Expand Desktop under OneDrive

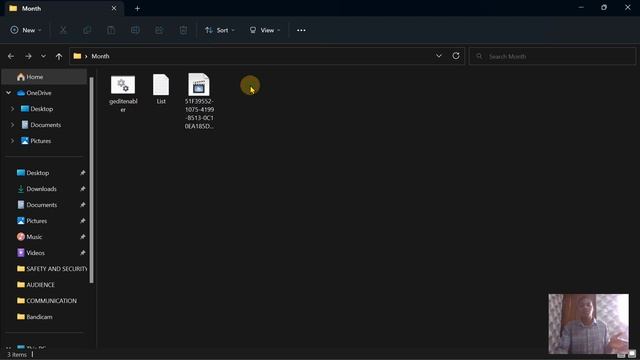pos(12,109)
